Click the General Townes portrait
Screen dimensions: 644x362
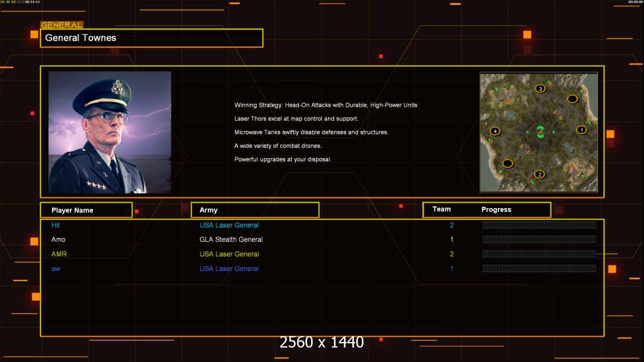click(x=109, y=132)
